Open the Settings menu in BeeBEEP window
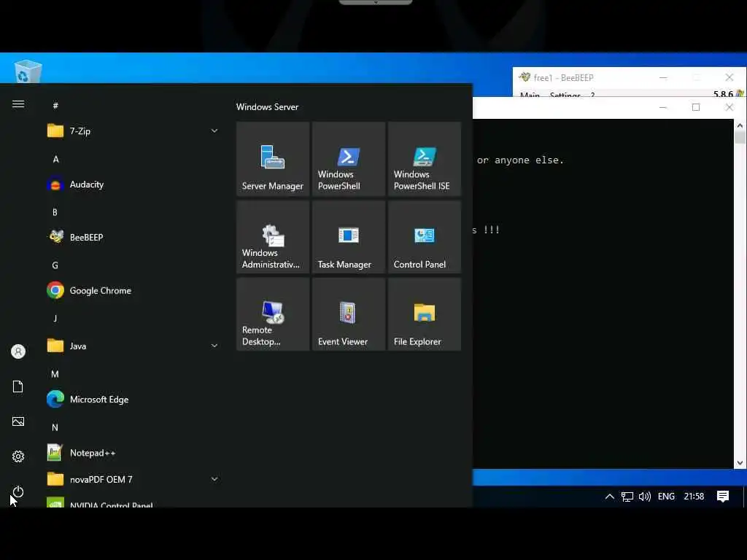Image resolution: width=747 pixels, height=560 pixels. point(565,95)
